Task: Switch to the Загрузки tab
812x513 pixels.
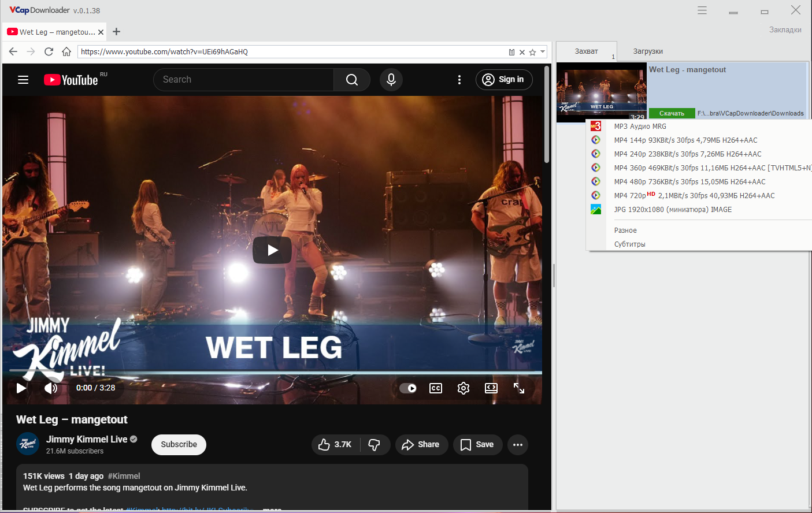Action: (648, 51)
